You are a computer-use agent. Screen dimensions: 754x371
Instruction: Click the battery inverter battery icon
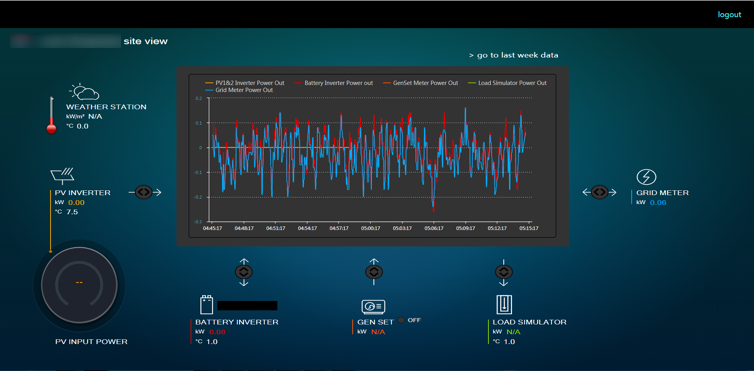pyautogui.click(x=206, y=305)
